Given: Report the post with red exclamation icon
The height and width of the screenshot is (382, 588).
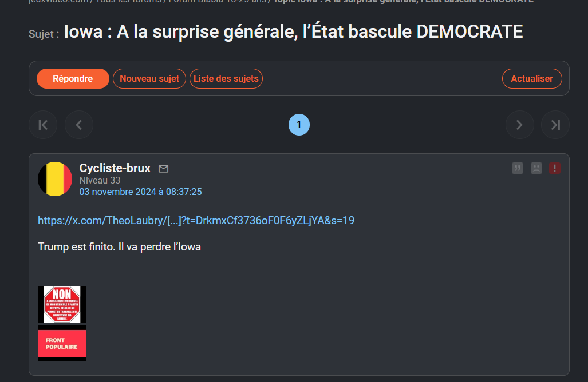Looking at the screenshot, I should pos(555,168).
